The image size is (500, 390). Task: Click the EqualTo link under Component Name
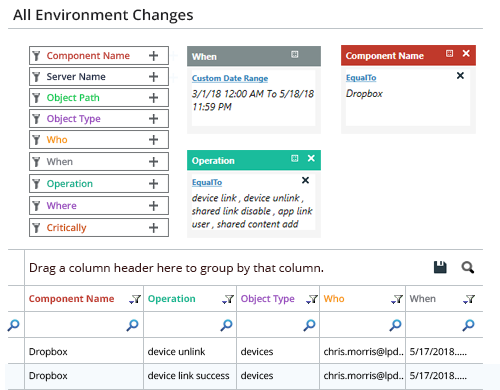(361, 78)
